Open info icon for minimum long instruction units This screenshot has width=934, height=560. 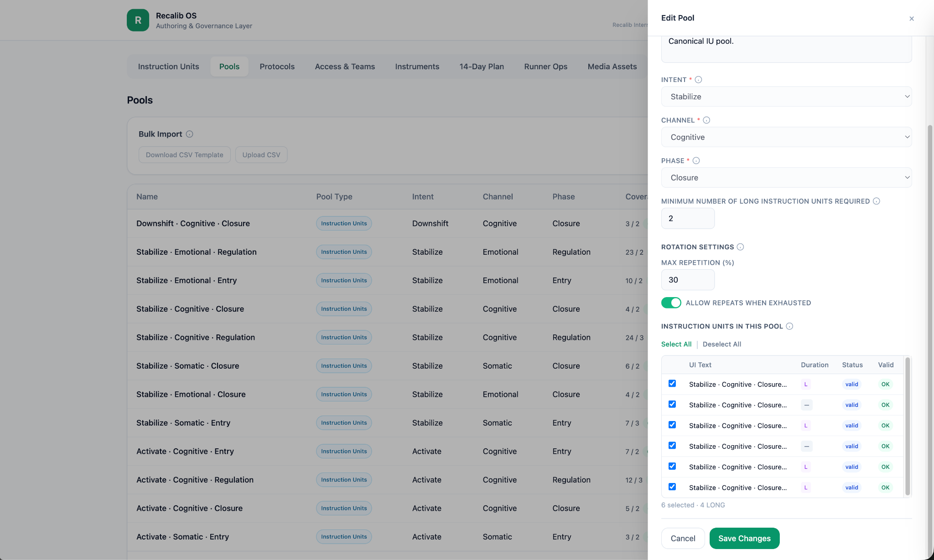(876, 201)
